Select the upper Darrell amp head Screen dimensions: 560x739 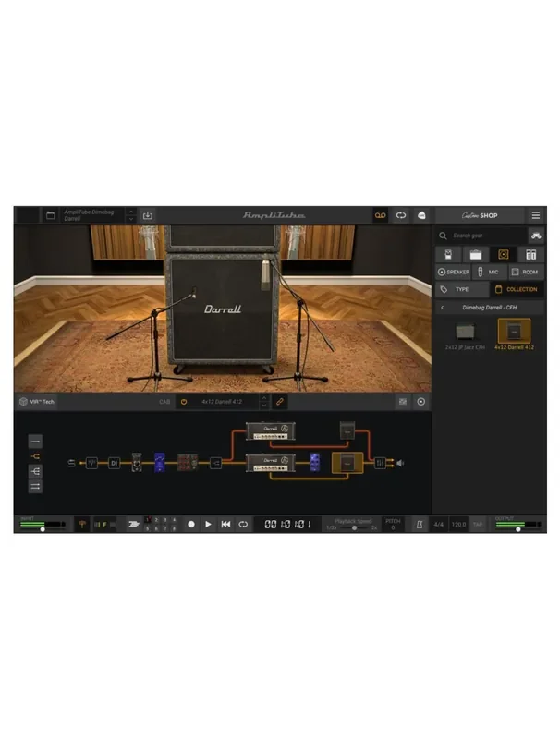(x=271, y=430)
